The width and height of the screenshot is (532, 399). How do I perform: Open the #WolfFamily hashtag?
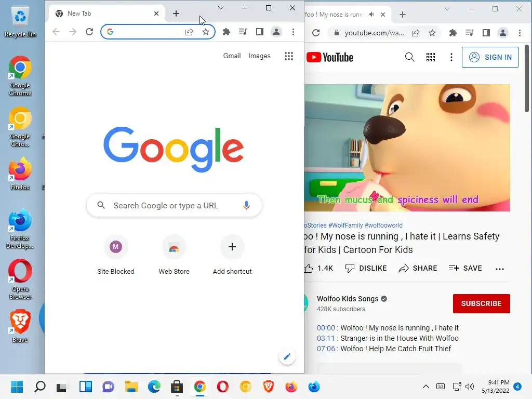(345, 225)
